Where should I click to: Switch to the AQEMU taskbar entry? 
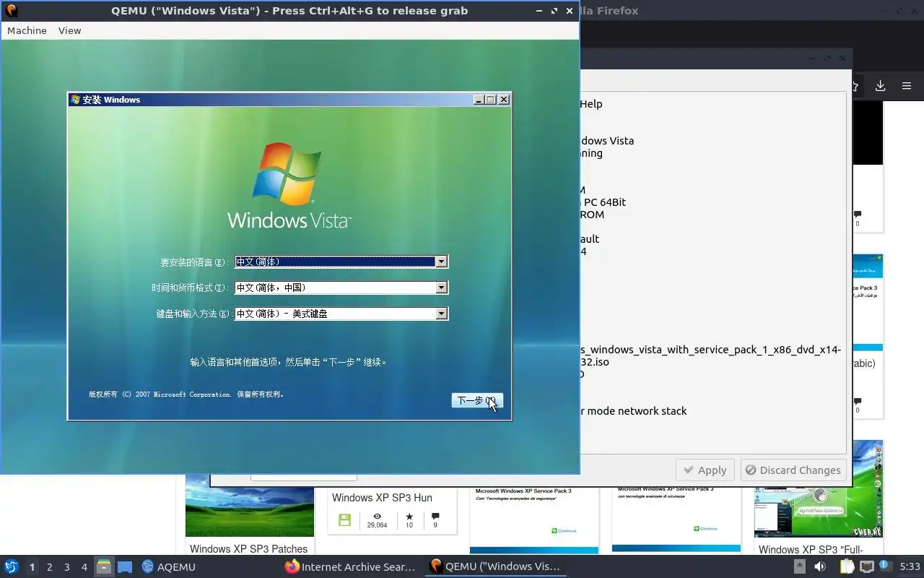pos(169,566)
